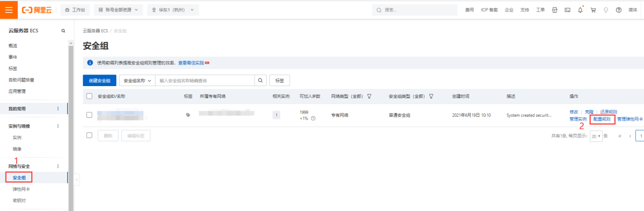Toggle the select-all checkbox in table header
Screen dimensions: 644x211
click(90, 96)
